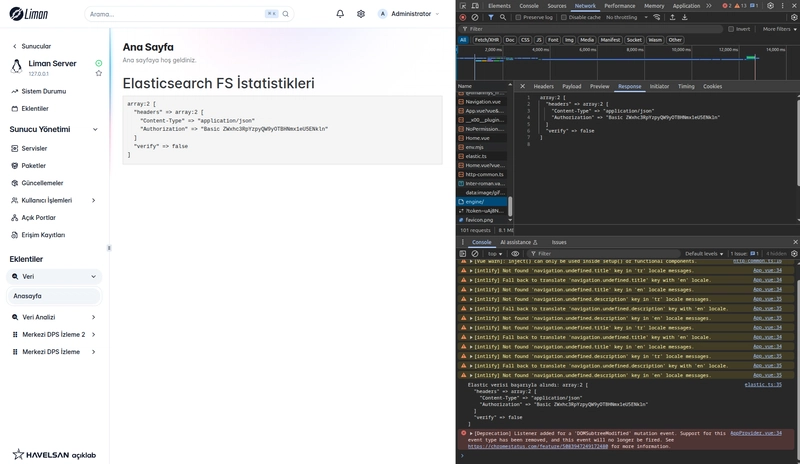Open Liman settings gear icon
This screenshot has width=800, height=464.
361,14
